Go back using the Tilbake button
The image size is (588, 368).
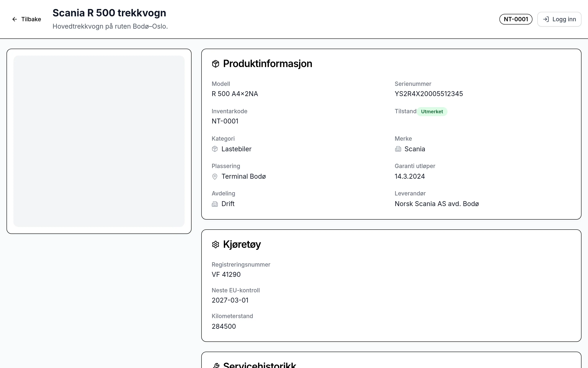(x=27, y=19)
